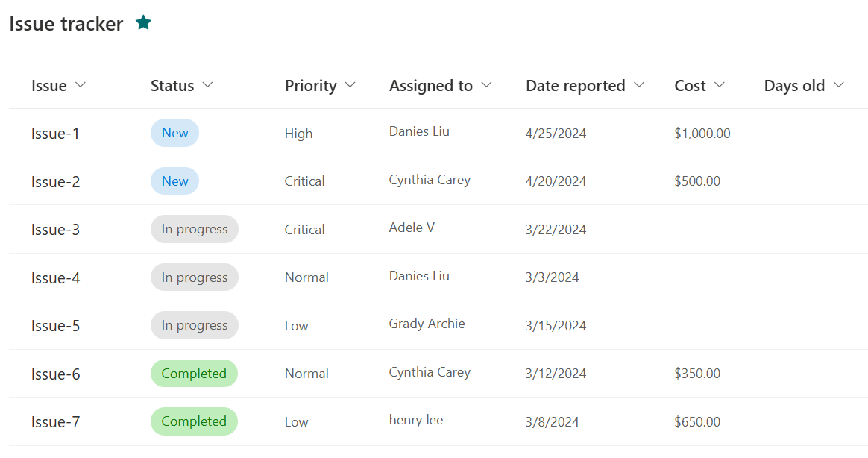This screenshot has width=868, height=458.
Task: Open Issue-7 from the list
Action: [55, 422]
